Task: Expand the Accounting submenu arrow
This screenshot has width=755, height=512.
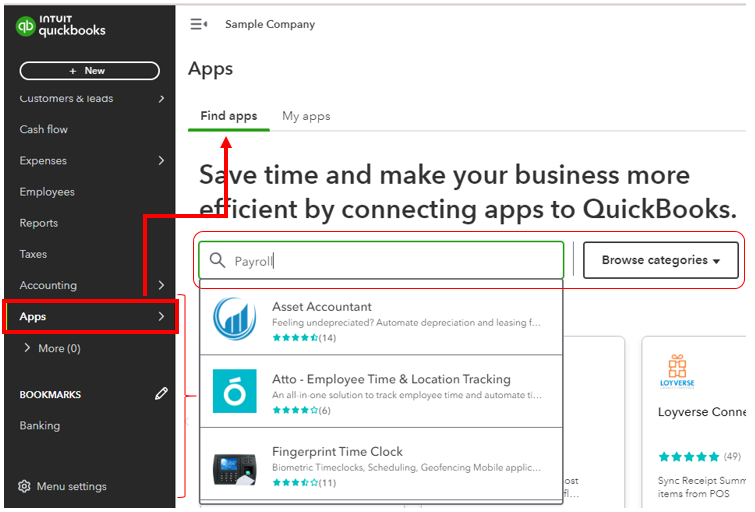Action: coord(161,285)
